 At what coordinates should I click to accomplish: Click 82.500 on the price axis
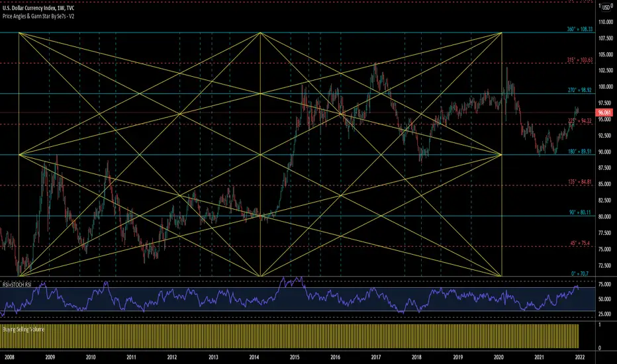[x=606, y=201]
